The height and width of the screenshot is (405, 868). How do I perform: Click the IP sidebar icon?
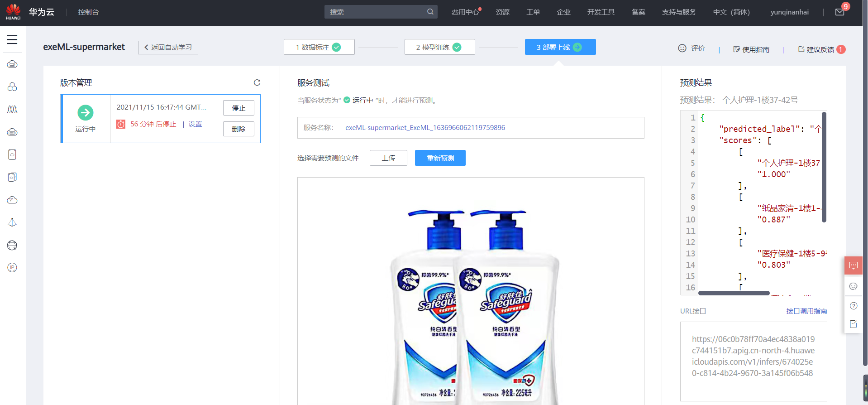coord(12,268)
